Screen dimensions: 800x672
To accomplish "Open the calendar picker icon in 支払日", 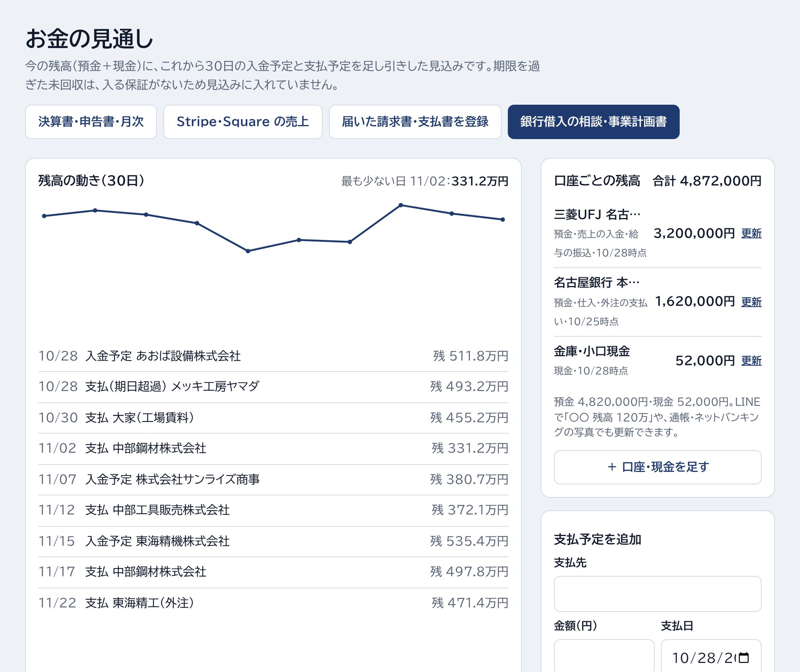I will 744,658.
